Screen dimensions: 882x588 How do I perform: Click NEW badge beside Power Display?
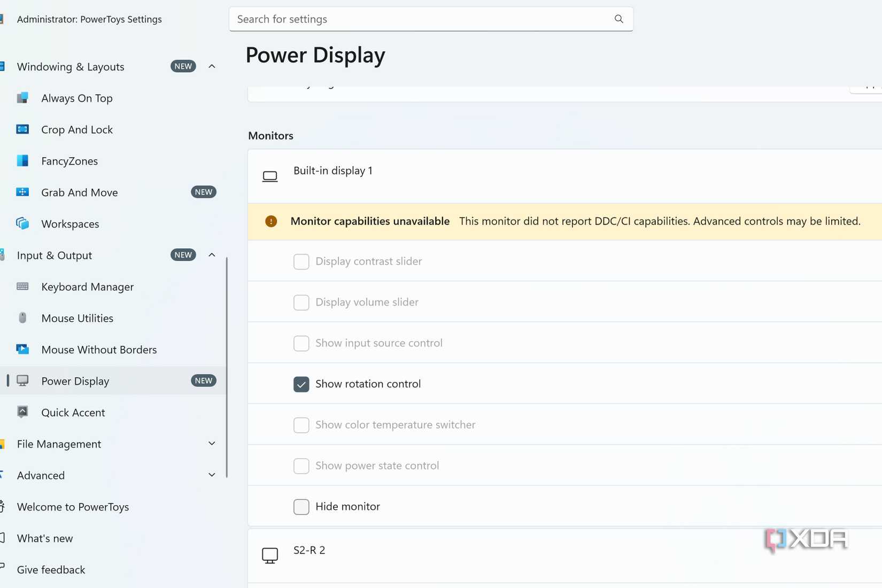[204, 381]
